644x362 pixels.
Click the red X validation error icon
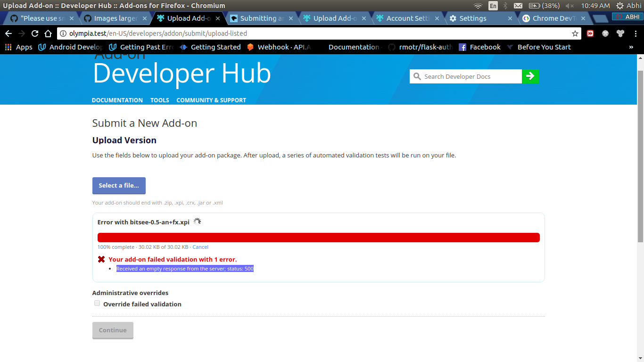100,259
